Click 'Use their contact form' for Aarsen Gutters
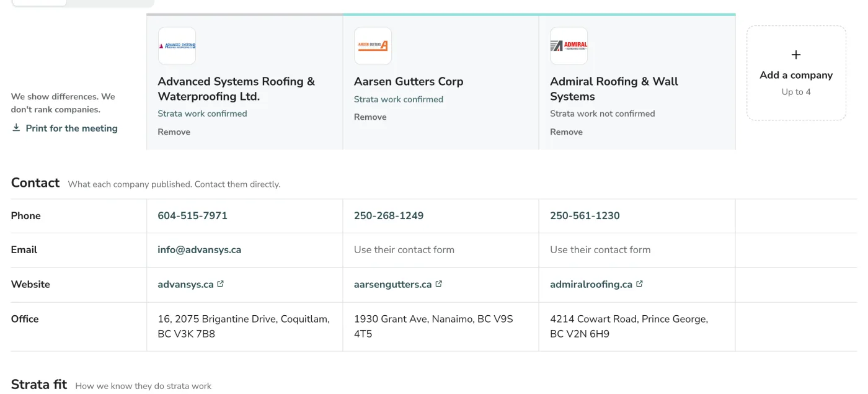868x394 pixels. click(404, 250)
